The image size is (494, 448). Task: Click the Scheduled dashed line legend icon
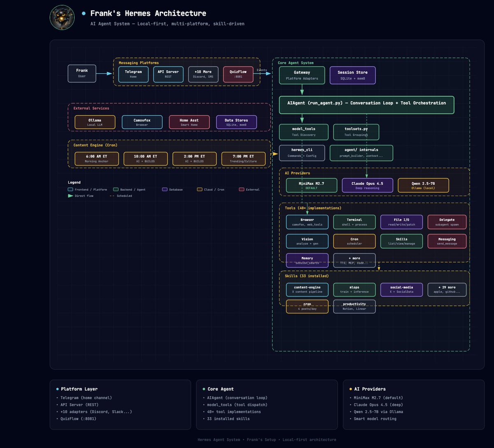112,196
